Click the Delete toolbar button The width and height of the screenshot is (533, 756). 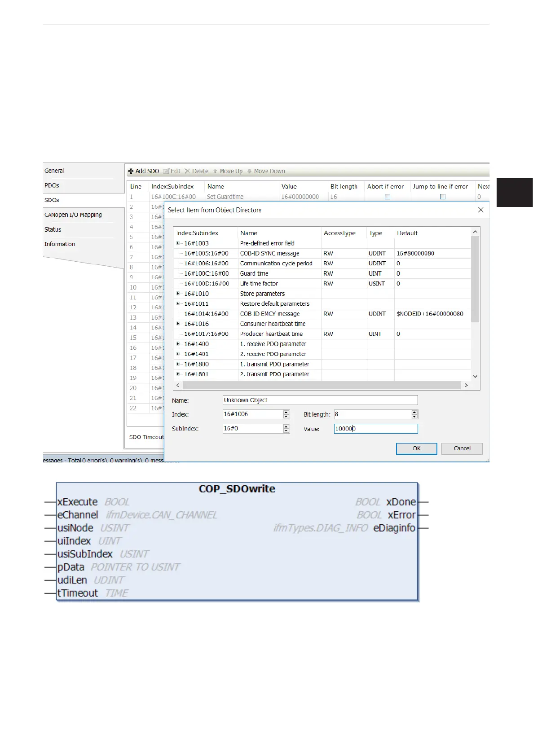pyautogui.click(x=197, y=171)
